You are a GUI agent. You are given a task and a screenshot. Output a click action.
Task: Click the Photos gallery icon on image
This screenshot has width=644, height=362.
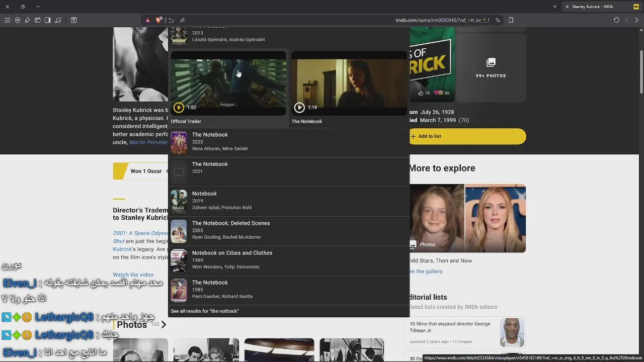pyautogui.click(x=413, y=244)
